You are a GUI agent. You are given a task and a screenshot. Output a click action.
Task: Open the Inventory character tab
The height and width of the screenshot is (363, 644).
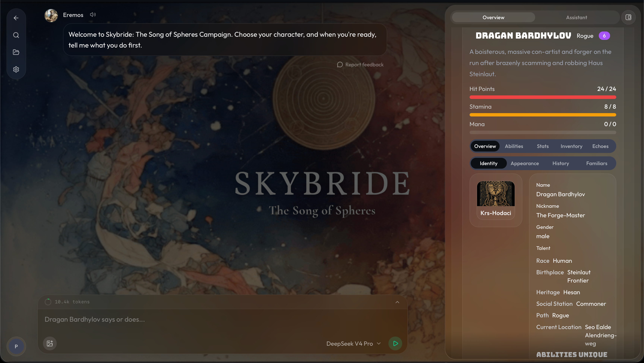(571, 146)
